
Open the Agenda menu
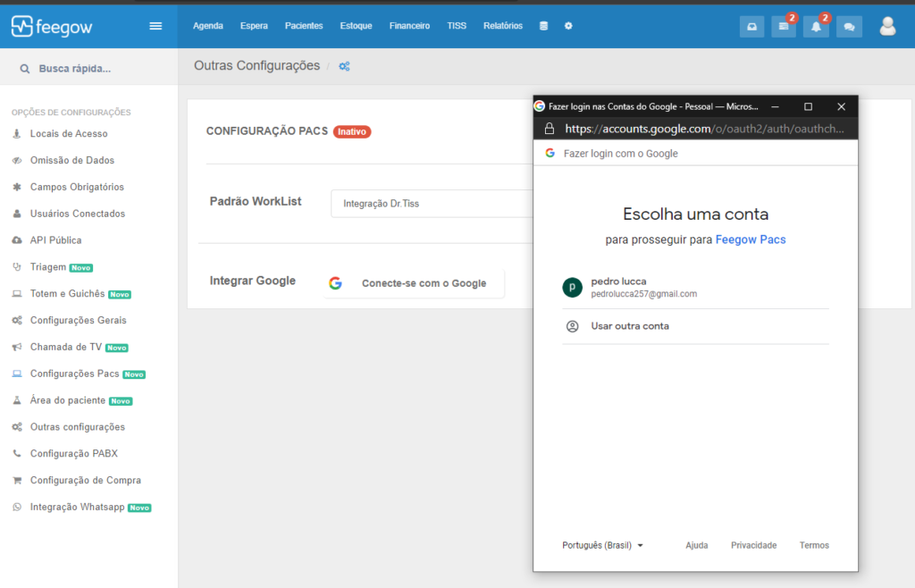pyautogui.click(x=207, y=26)
